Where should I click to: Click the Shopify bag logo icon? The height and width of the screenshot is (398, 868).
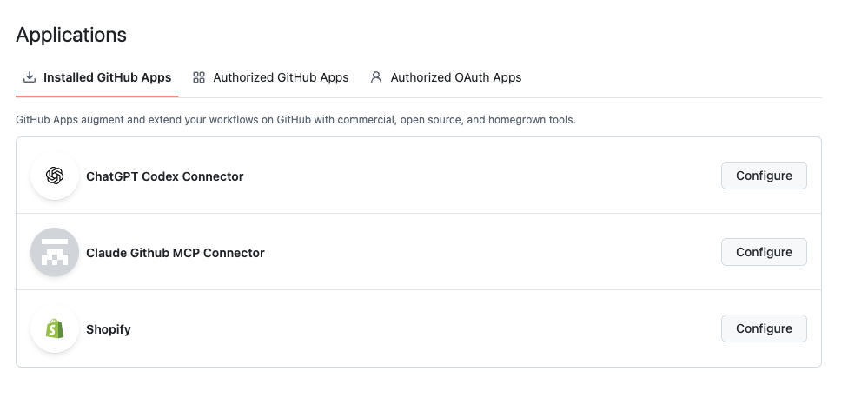pyautogui.click(x=55, y=328)
